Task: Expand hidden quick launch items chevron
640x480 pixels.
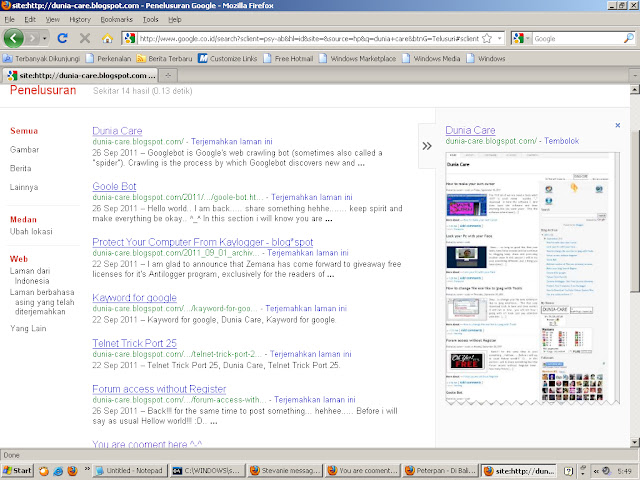Action: pyautogui.click(x=87, y=469)
